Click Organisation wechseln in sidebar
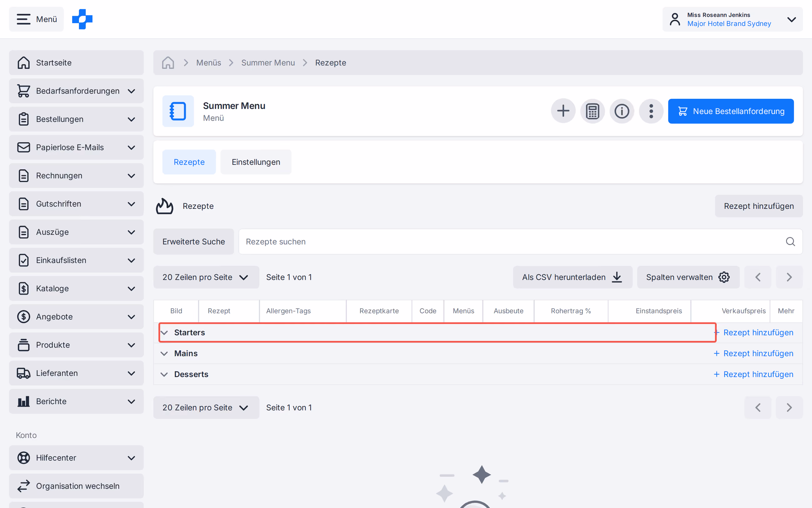The image size is (812, 508). pyautogui.click(x=76, y=486)
